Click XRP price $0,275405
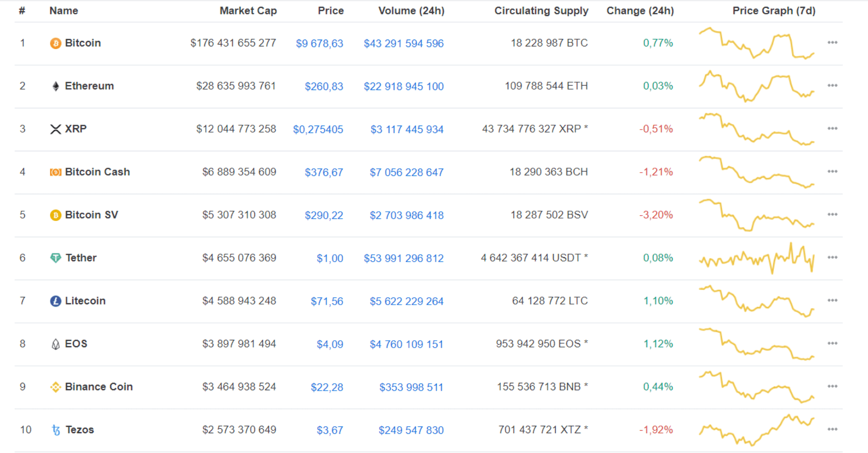 (318, 130)
